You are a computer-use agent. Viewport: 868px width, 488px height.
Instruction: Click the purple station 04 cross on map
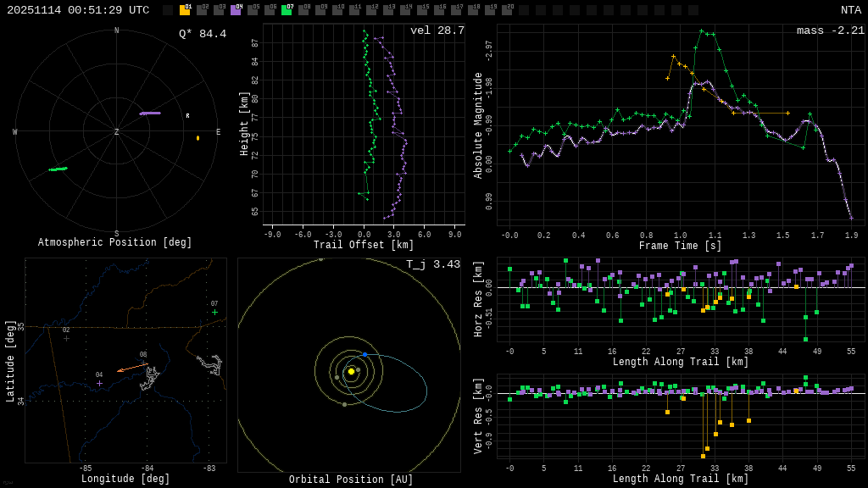99,383
